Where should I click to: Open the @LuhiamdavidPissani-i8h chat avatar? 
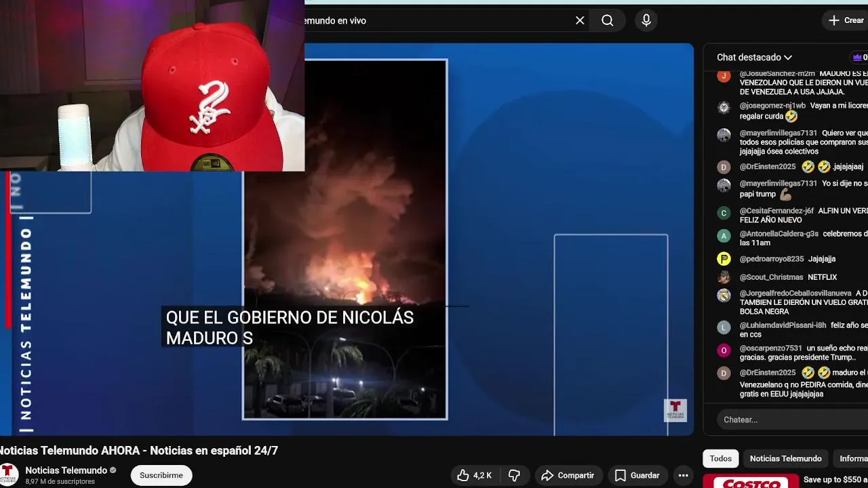tap(724, 327)
